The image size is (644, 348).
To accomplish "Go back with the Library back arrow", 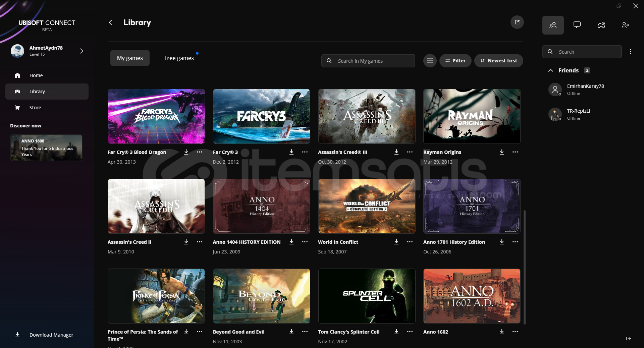I will pos(110,22).
